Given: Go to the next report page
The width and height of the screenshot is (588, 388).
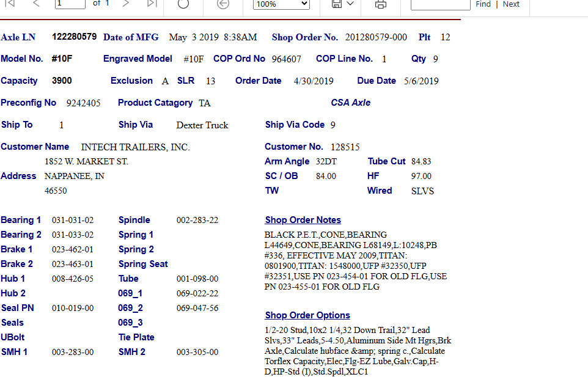Looking at the screenshot, I should [126, 4].
